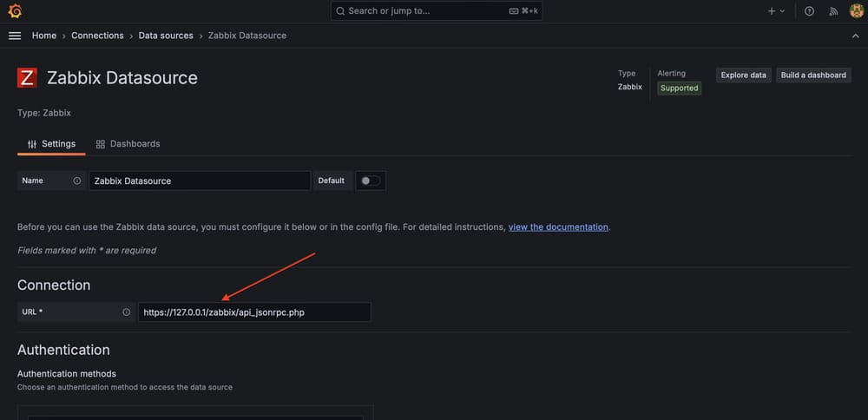Click the Name input field

[x=200, y=181]
